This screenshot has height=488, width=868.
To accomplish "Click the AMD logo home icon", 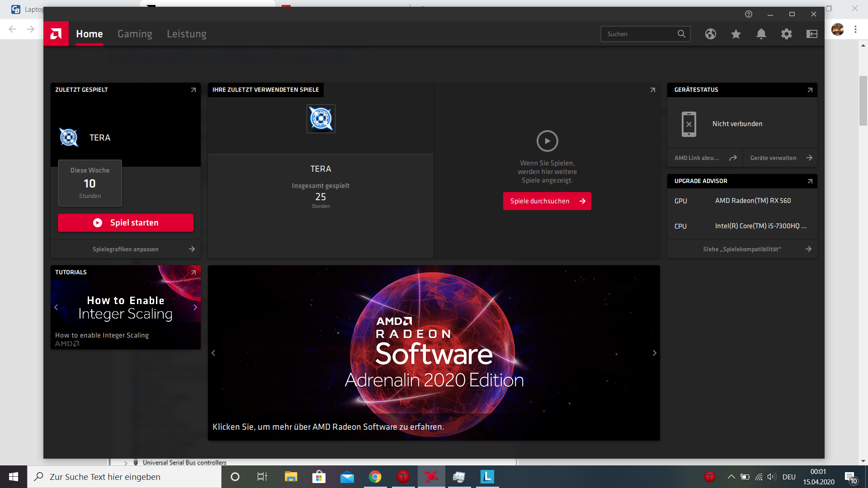I will pos(56,34).
